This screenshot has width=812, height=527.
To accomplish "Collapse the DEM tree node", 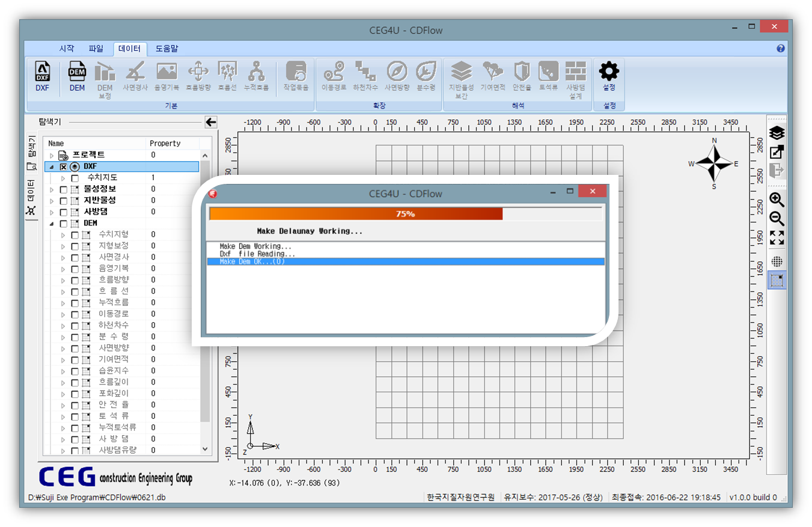I will click(52, 224).
